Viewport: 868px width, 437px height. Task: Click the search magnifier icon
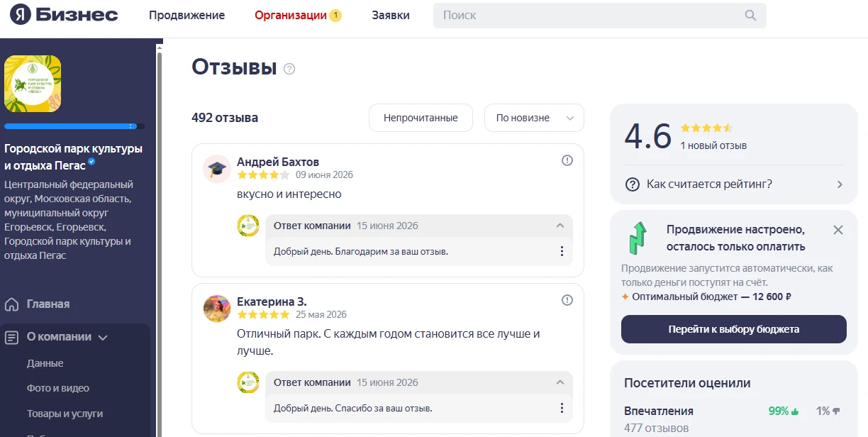coord(751,15)
